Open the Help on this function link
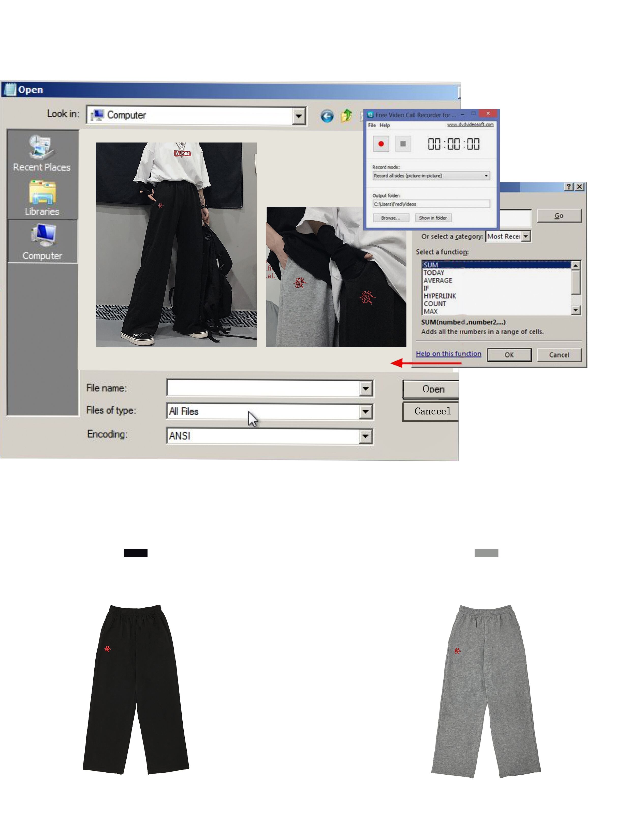 tap(448, 354)
